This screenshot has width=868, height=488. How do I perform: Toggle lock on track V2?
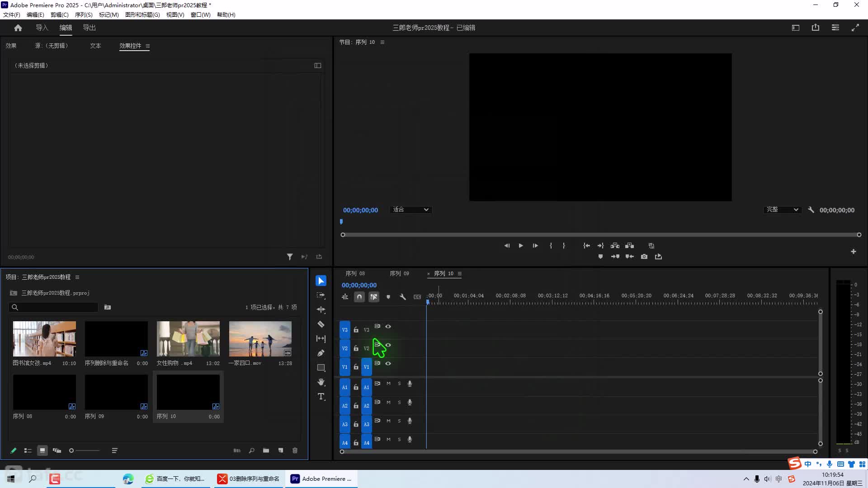pos(356,348)
